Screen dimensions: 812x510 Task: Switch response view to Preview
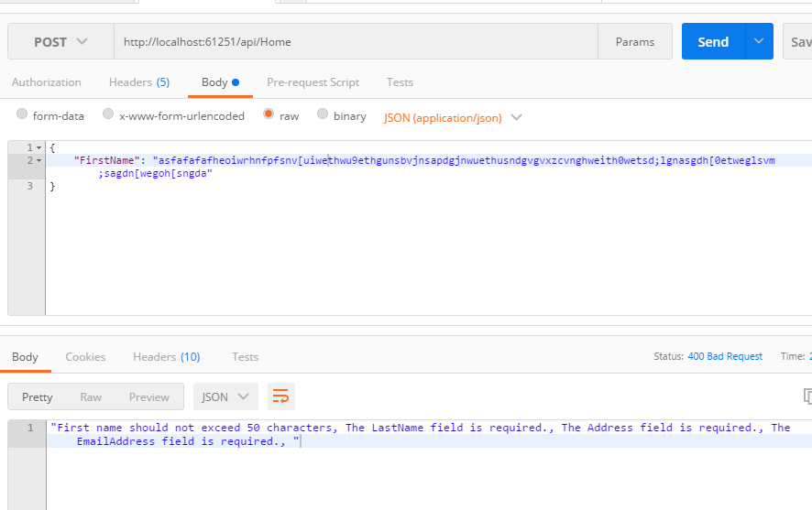(x=149, y=397)
